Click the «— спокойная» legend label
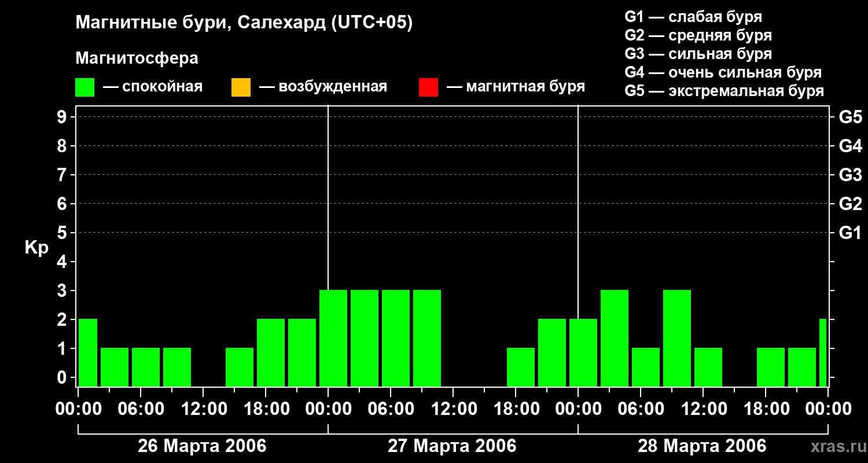This screenshot has height=463, width=868. point(153,87)
